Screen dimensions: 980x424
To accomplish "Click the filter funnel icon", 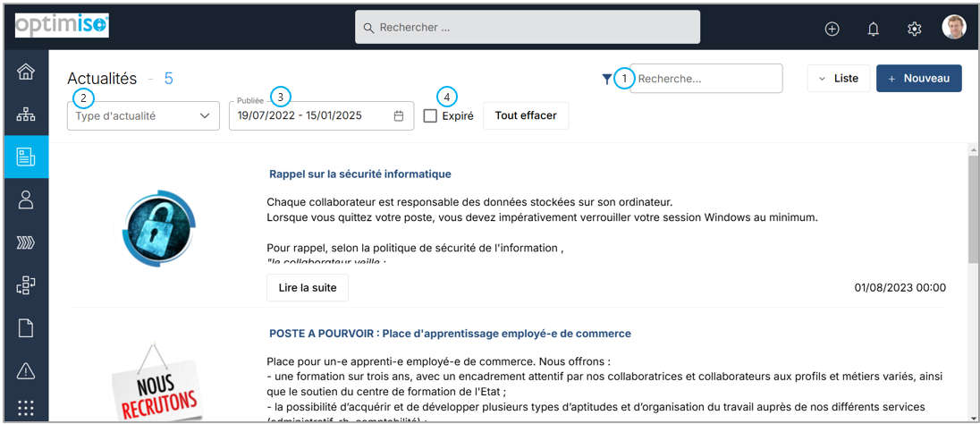I will pos(607,79).
